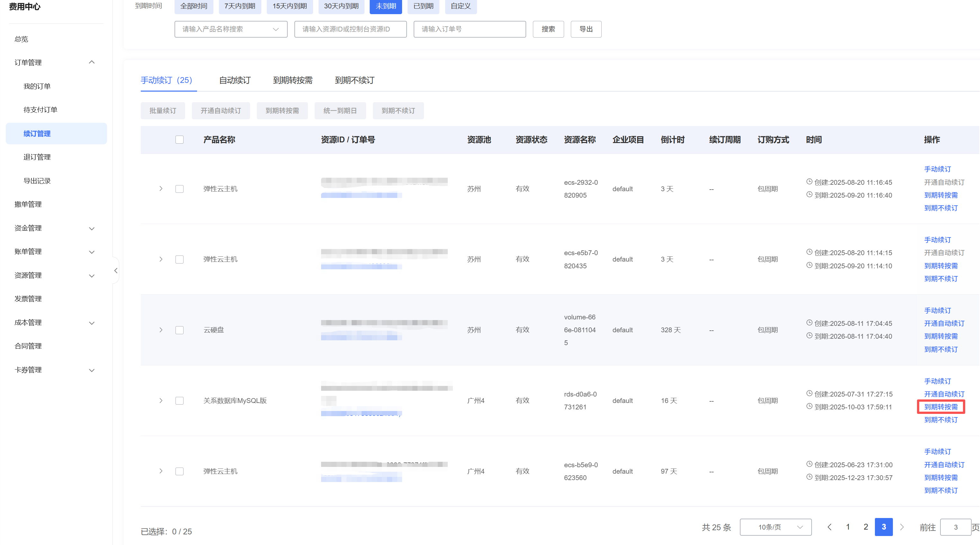Click the 统一到期日 bulk button
This screenshot has width=980, height=545.
pyautogui.click(x=340, y=111)
